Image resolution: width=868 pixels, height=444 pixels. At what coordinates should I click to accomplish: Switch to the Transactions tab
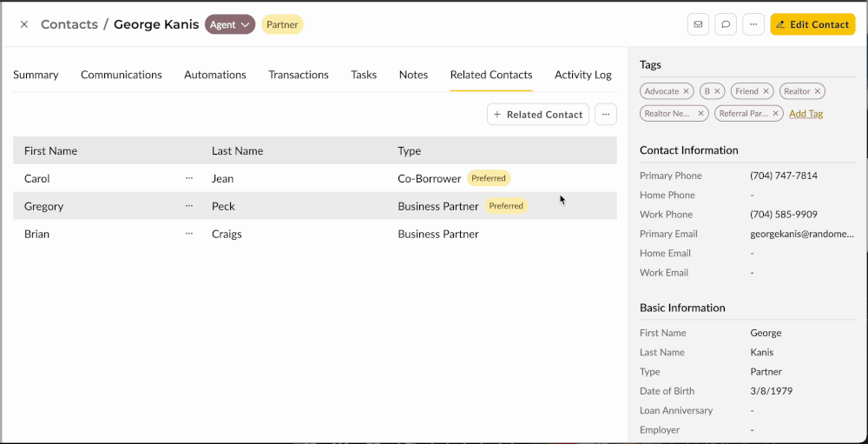coord(299,75)
